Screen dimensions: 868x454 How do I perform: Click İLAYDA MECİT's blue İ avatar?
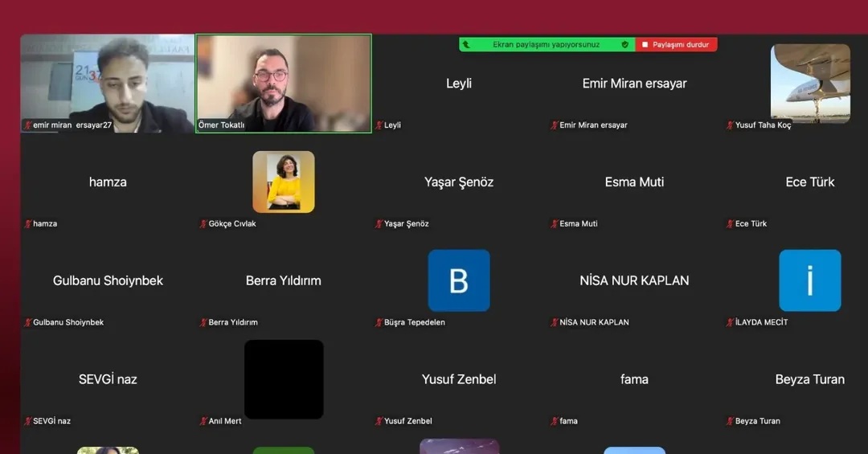click(809, 280)
